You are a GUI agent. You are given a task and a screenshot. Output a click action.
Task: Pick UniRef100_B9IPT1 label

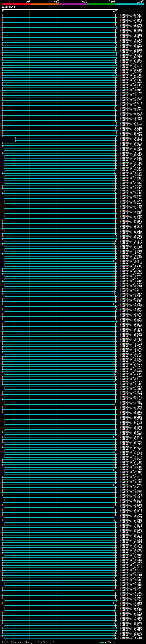pyautogui.click(x=131, y=65)
